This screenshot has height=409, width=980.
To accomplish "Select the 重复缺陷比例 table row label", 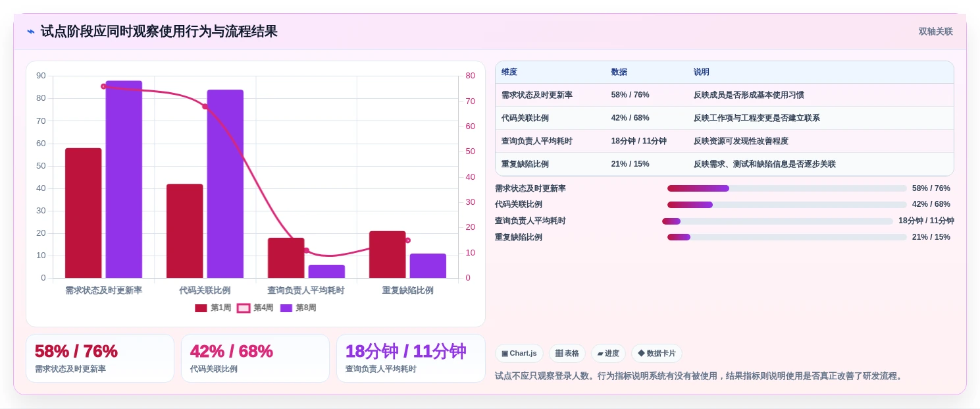I will (x=525, y=164).
